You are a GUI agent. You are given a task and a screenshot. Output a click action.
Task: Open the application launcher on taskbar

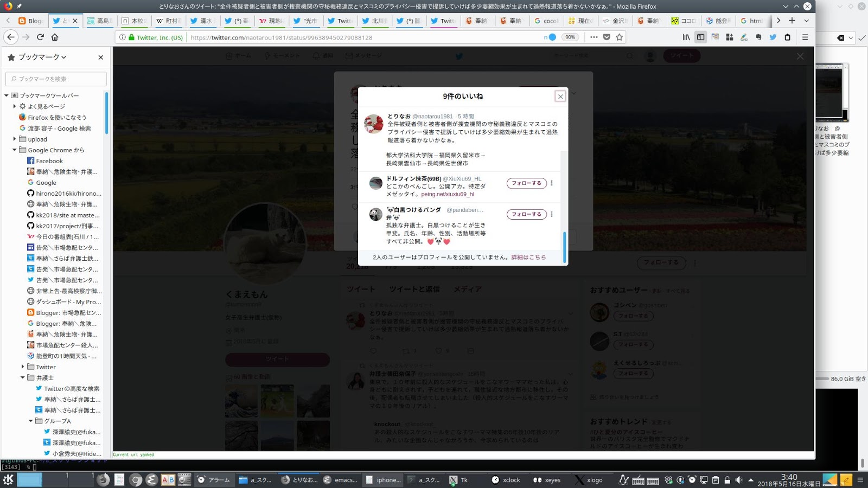coord(8,479)
